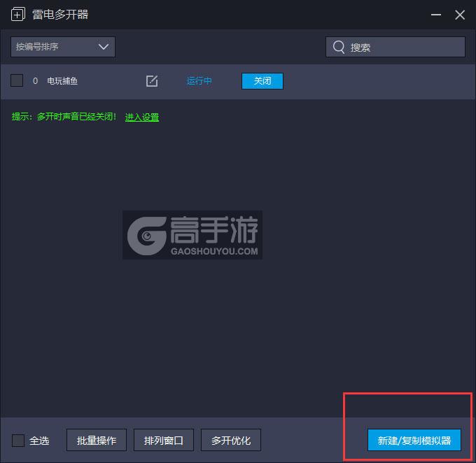Click the 运行中 status text

tap(199, 81)
